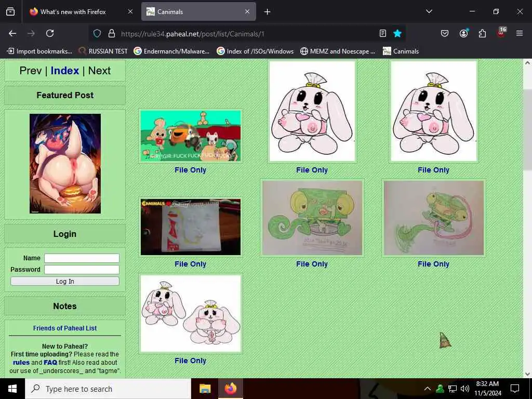The height and width of the screenshot is (399, 532).
Task: Open the extensions puzzle-piece menu
Action: [x=482, y=33]
